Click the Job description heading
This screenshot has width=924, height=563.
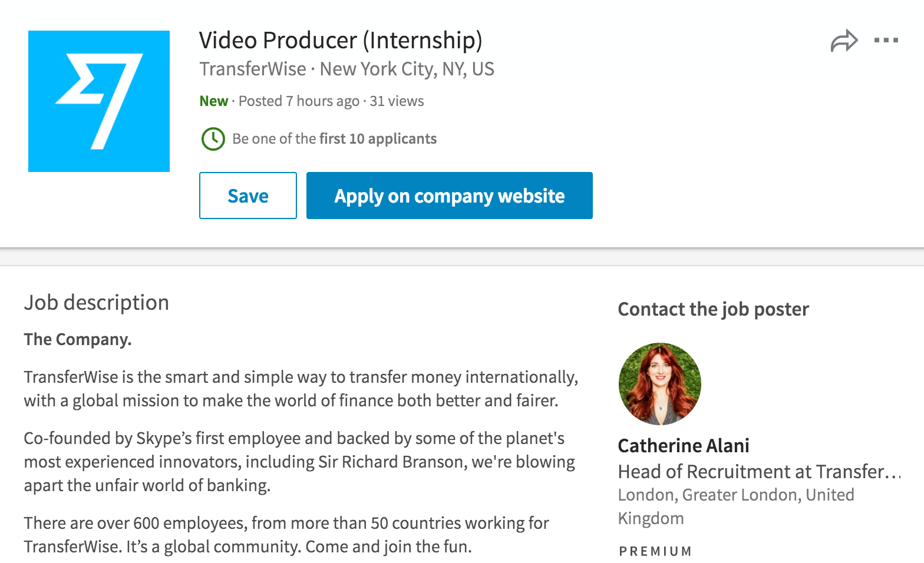pos(97,303)
